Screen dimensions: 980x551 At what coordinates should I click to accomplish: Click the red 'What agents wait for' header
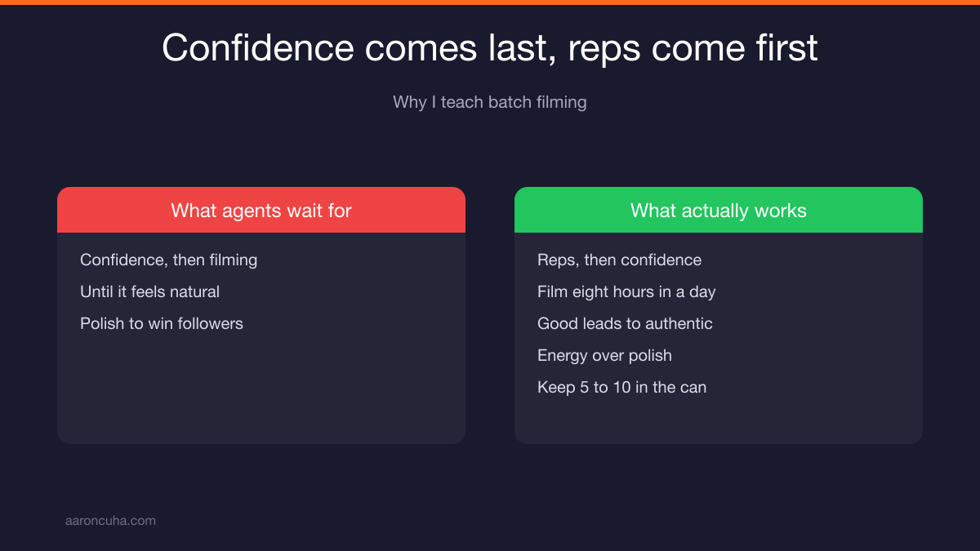tap(261, 210)
